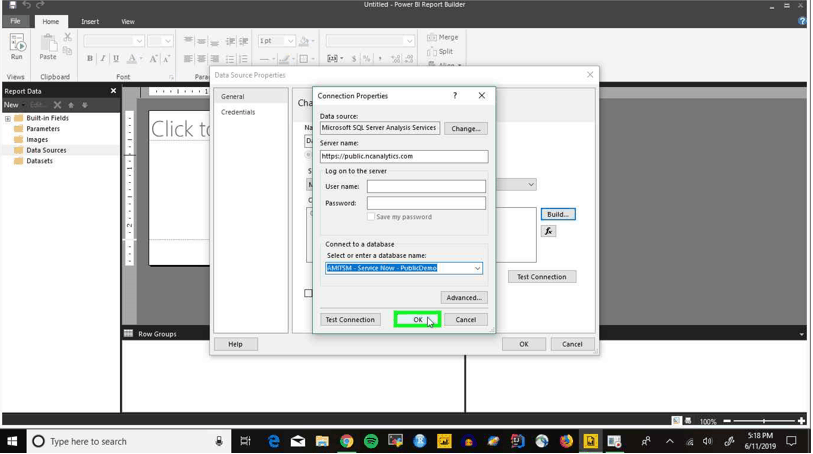Open the expression fx button
This screenshot has width=813, height=454.
pos(548,231)
